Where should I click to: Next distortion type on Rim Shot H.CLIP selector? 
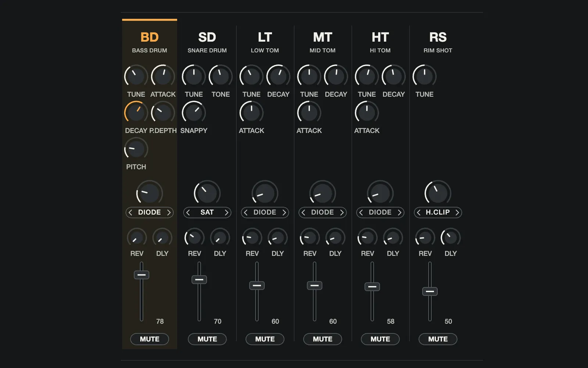457,212
